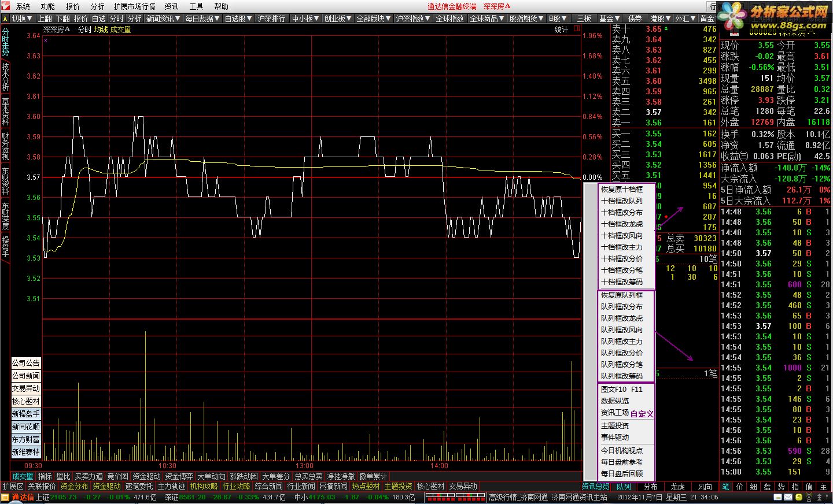The width and height of the screenshot is (833, 504).
Task: Click the yellow note icon in status bar
Action: (x=777, y=497)
